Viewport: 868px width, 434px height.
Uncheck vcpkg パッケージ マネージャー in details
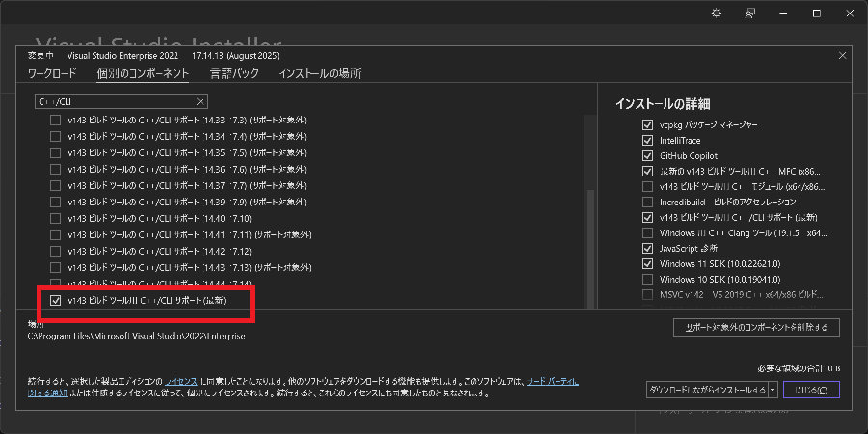tap(647, 125)
